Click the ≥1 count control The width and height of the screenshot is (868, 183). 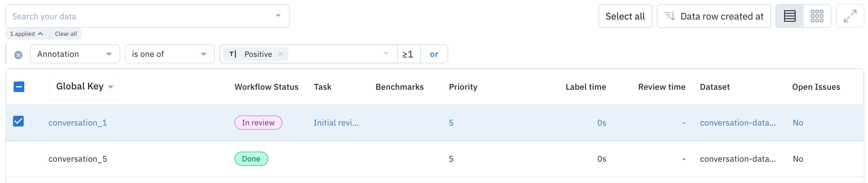tap(408, 54)
